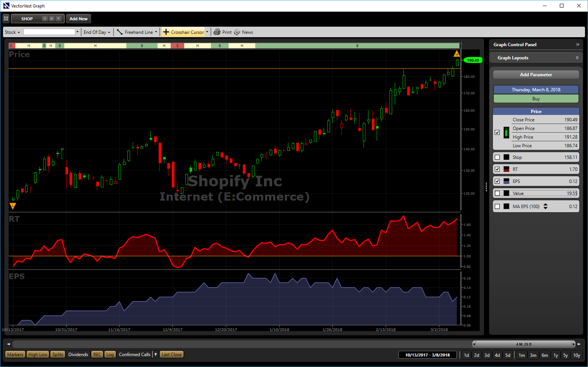Select the SHOP graph tab
This screenshot has height=367, width=588.
[27, 19]
